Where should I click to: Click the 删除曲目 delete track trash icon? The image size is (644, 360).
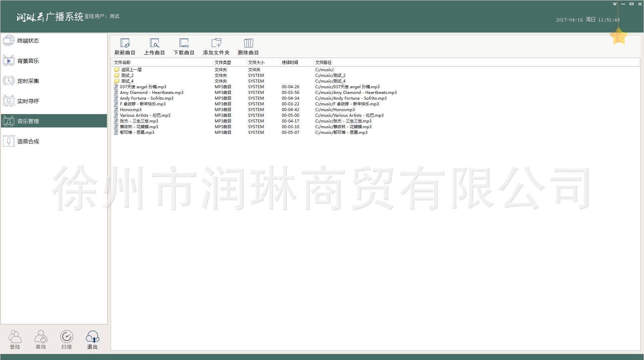point(249,43)
